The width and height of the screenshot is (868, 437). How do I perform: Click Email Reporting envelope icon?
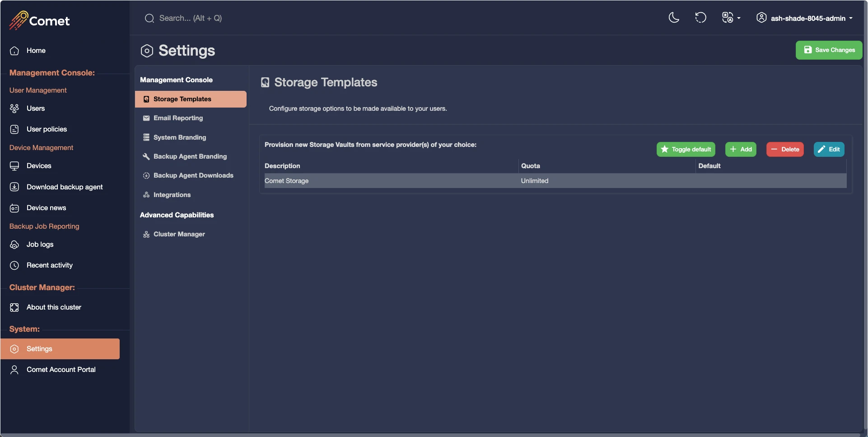pyautogui.click(x=146, y=118)
